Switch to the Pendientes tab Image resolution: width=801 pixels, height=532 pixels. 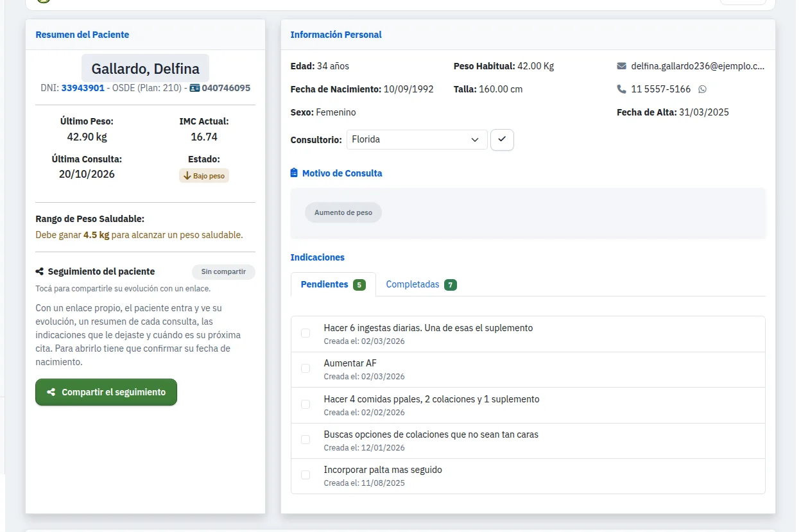pyautogui.click(x=333, y=284)
